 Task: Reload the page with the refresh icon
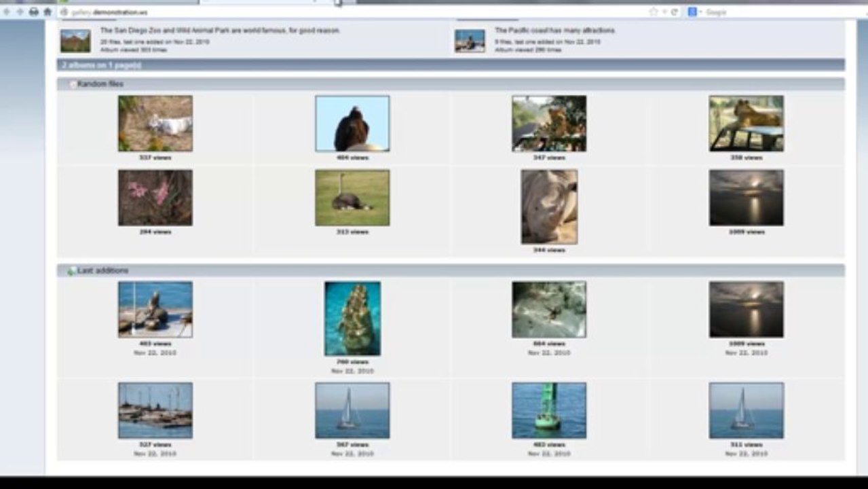(x=674, y=12)
